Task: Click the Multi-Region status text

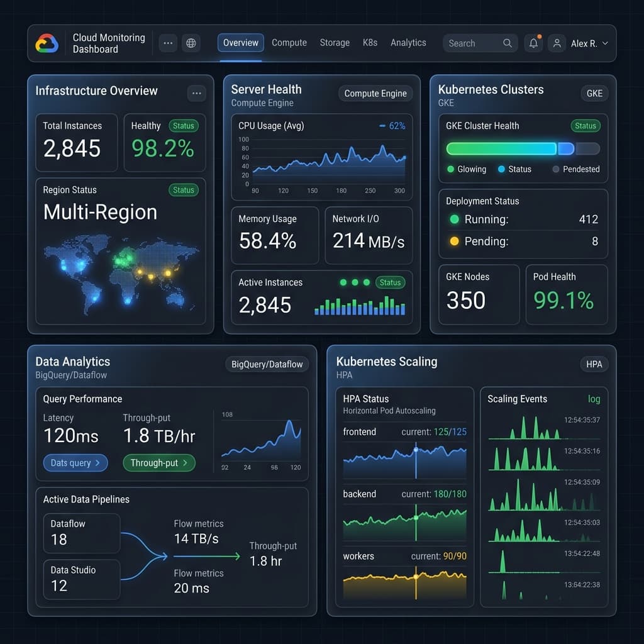Action: click(x=100, y=212)
